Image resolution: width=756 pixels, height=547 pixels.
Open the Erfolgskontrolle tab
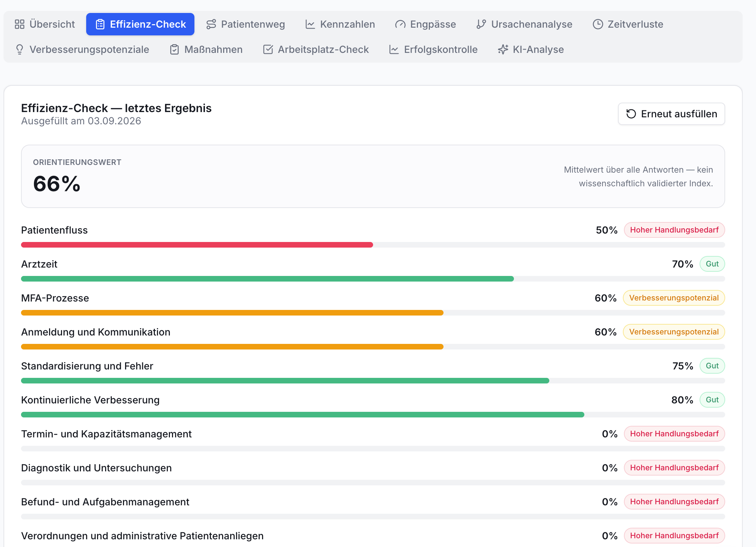click(433, 49)
